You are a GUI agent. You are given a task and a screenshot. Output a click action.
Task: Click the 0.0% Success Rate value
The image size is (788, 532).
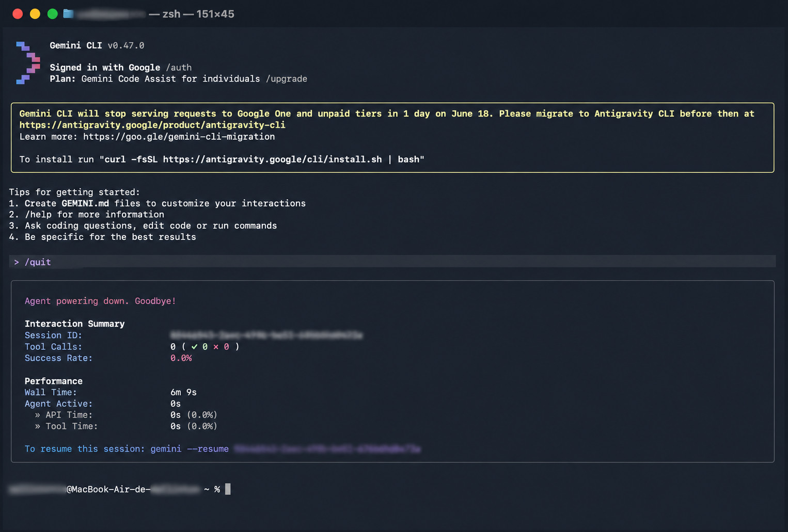click(x=181, y=358)
